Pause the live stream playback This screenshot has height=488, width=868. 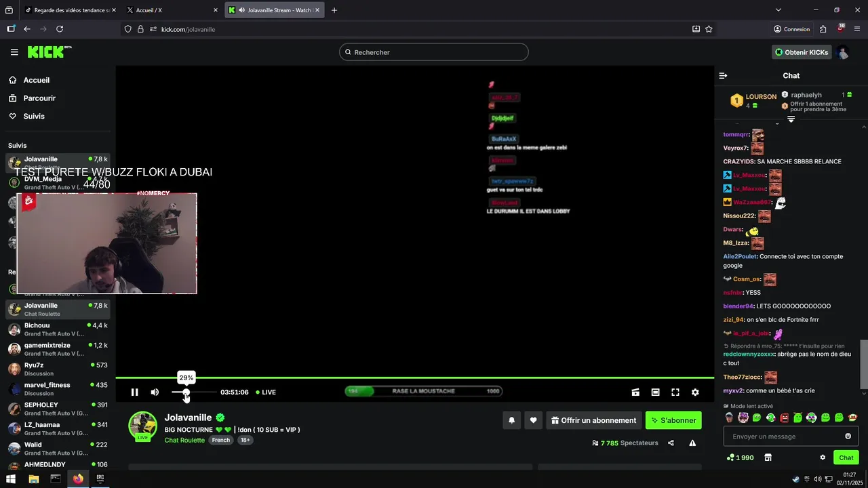[x=134, y=392]
